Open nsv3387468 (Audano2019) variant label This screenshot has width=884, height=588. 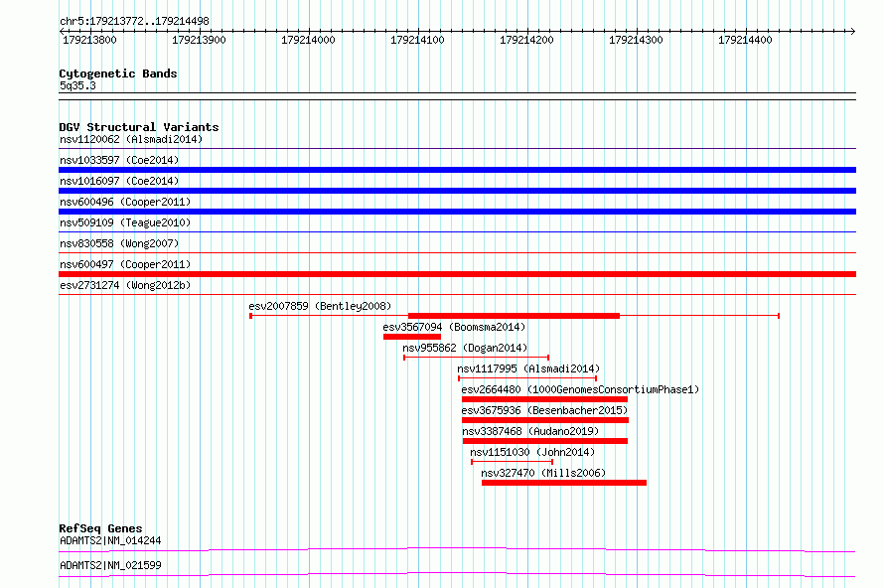click(530, 431)
